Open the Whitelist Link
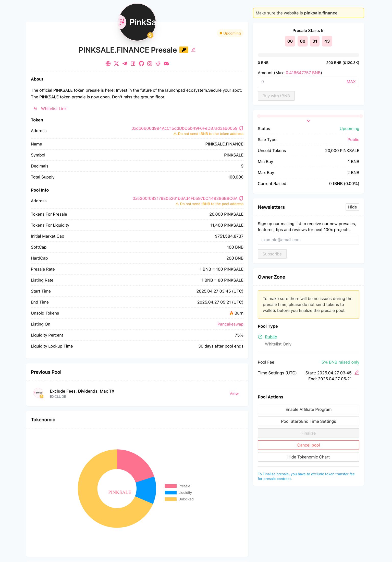The image size is (392, 562). point(54,109)
